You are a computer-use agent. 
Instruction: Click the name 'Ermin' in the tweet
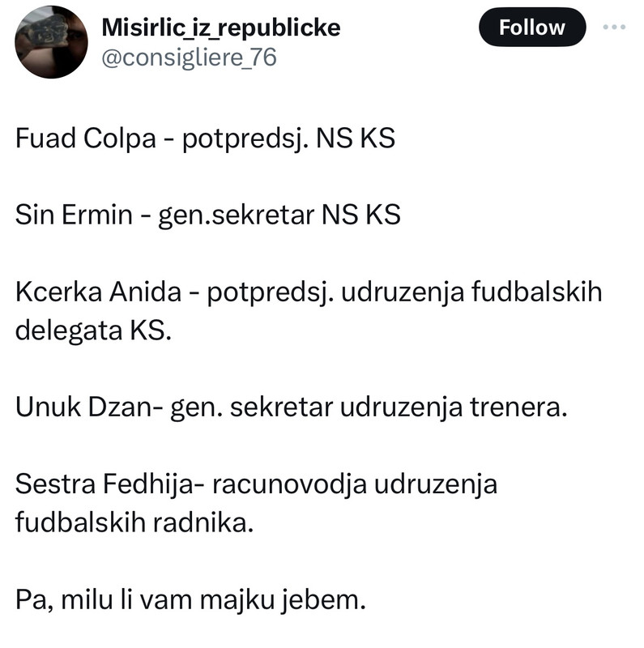pos(97,215)
